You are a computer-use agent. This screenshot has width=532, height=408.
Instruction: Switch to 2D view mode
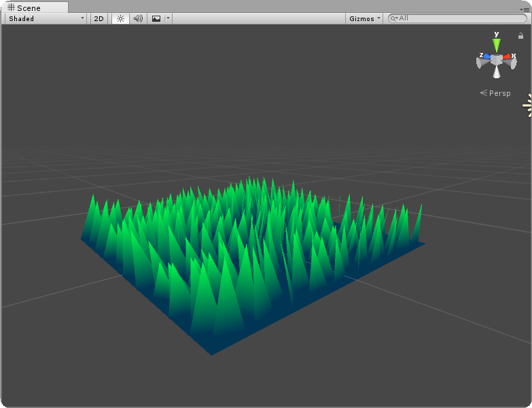pos(99,18)
